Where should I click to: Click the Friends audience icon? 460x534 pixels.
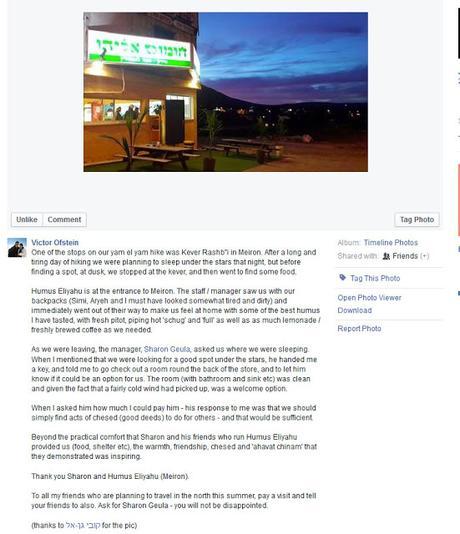click(386, 256)
